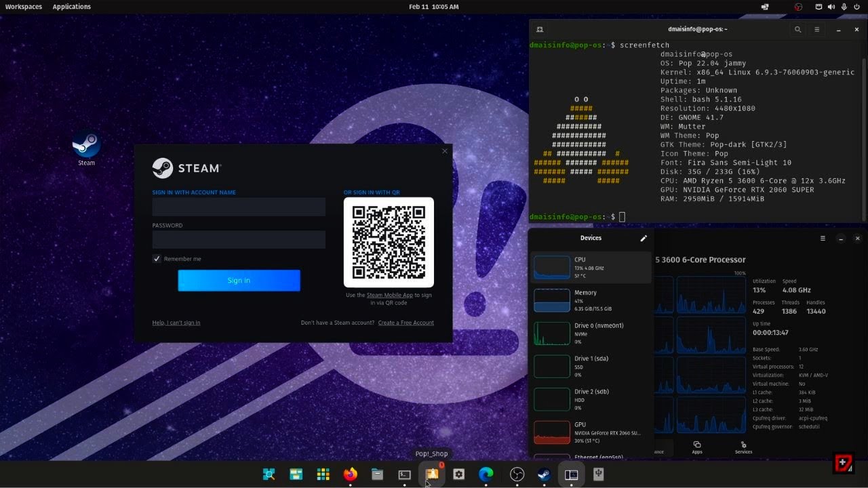The image size is (868, 488).
Task: Toggle the Remember me checkbox
Action: [157, 259]
